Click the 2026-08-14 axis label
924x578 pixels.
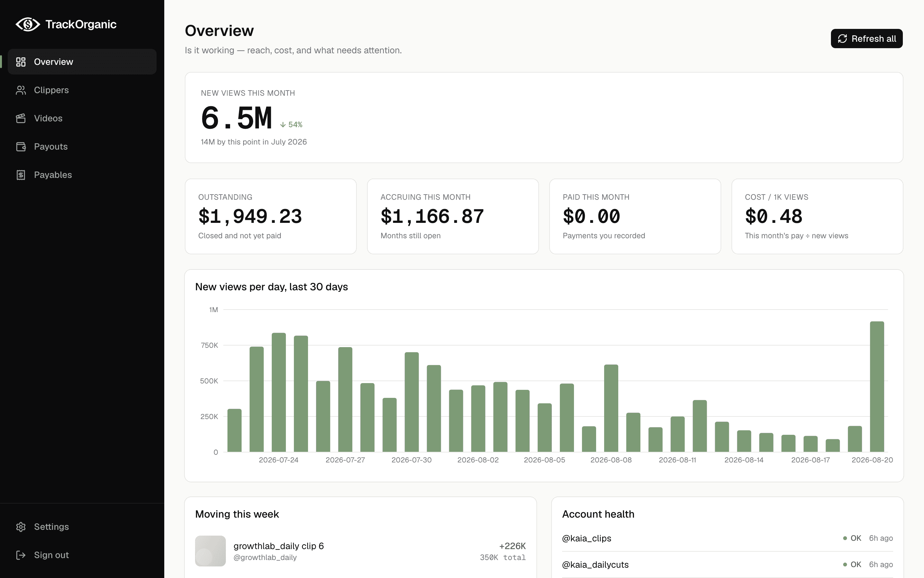point(744,460)
